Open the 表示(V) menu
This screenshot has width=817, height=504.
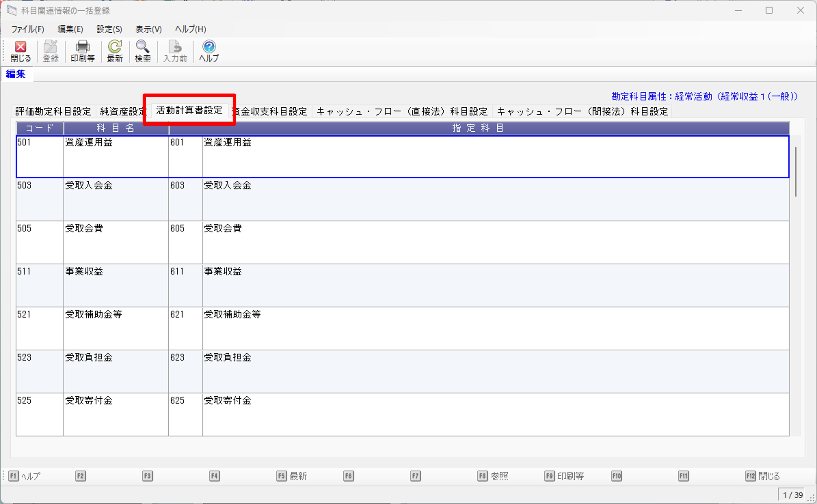coord(148,29)
